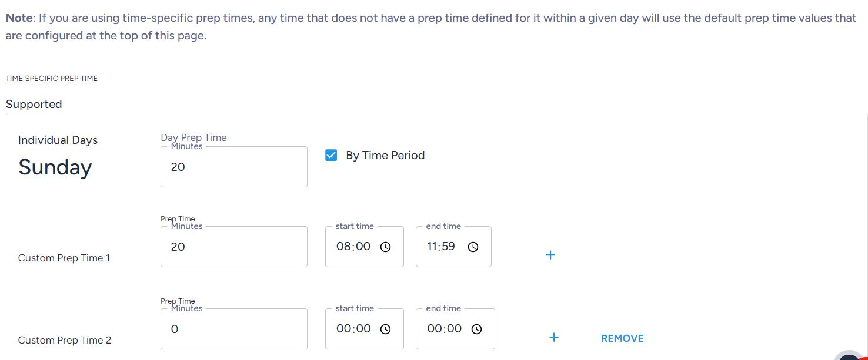Click the REMOVE action for the second period
The width and height of the screenshot is (868, 360).
(622, 338)
